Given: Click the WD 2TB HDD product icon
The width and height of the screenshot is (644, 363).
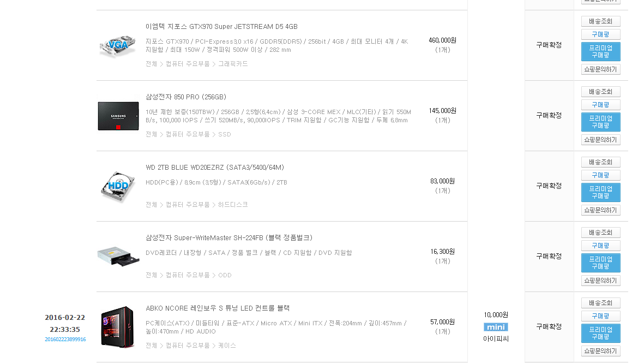Looking at the screenshot, I should click(x=118, y=186).
